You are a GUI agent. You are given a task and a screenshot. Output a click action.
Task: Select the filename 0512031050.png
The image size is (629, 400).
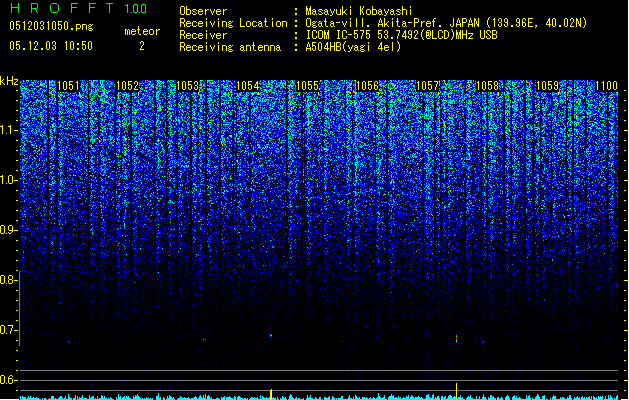tap(51, 26)
